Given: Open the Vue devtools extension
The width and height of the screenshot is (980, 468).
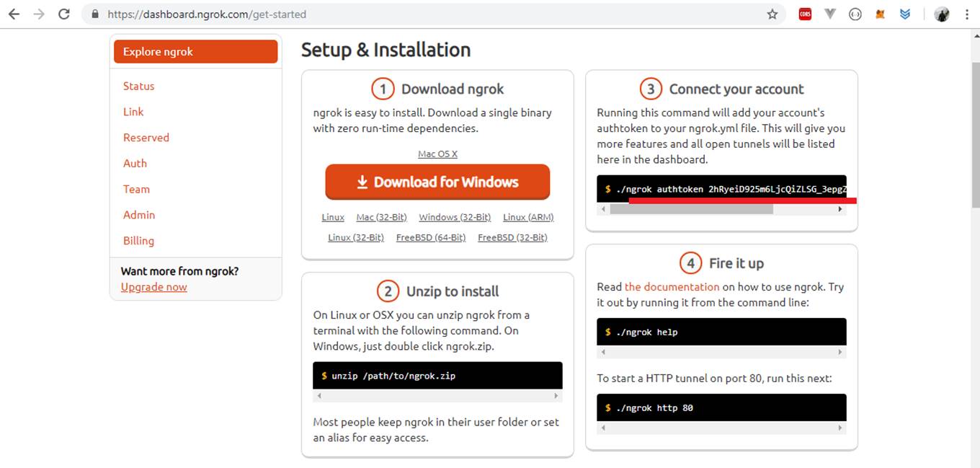Looking at the screenshot, I should (x=830, y=14).
